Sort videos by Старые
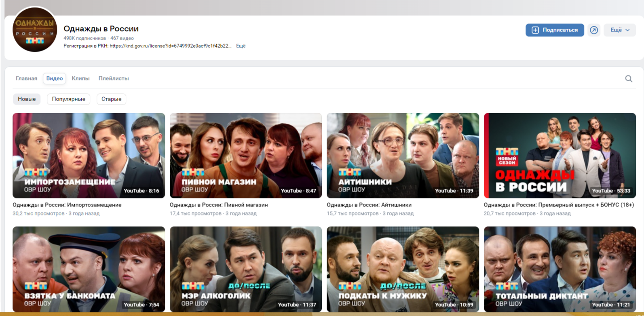The width and height of the screenshot is (644, 316). tap(111, 99)
